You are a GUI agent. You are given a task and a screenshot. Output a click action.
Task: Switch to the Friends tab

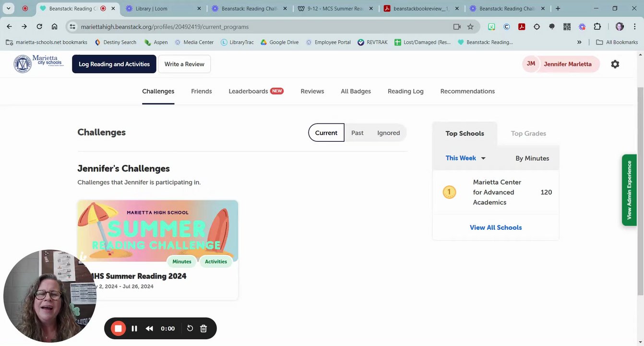pyautogui.click(x=202, y=91)
